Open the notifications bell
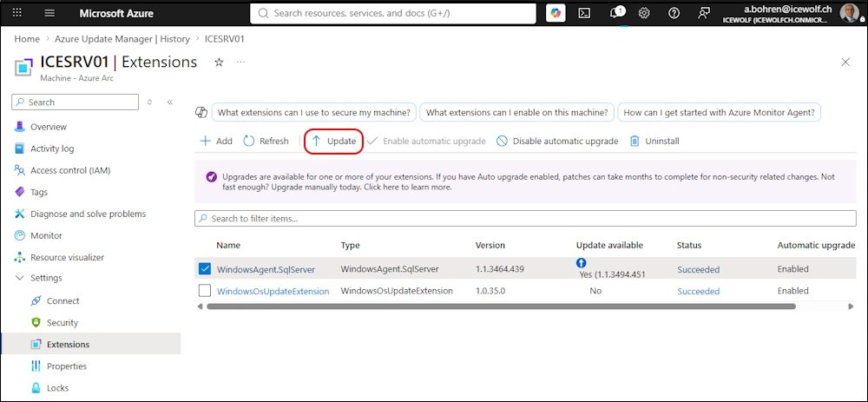 tap(616, 13)
